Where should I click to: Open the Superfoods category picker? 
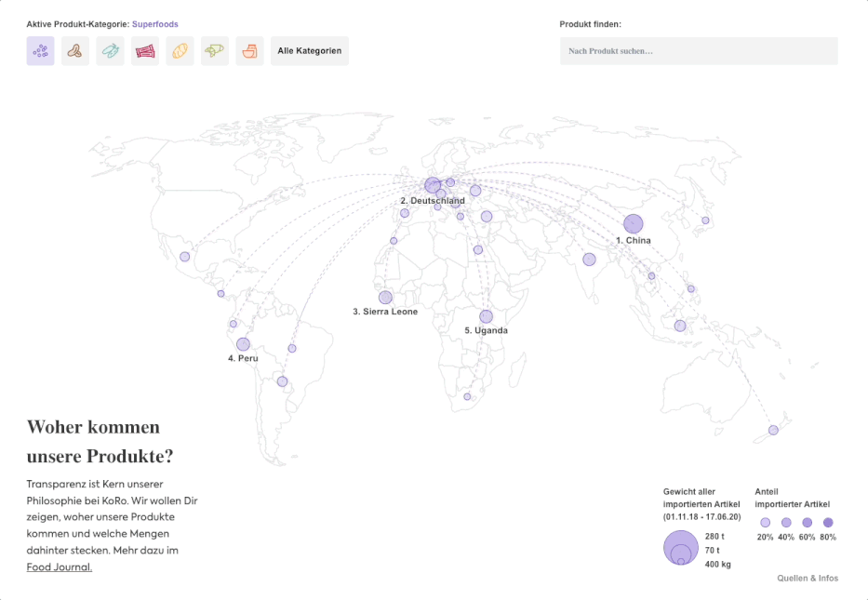click(154, 24)
